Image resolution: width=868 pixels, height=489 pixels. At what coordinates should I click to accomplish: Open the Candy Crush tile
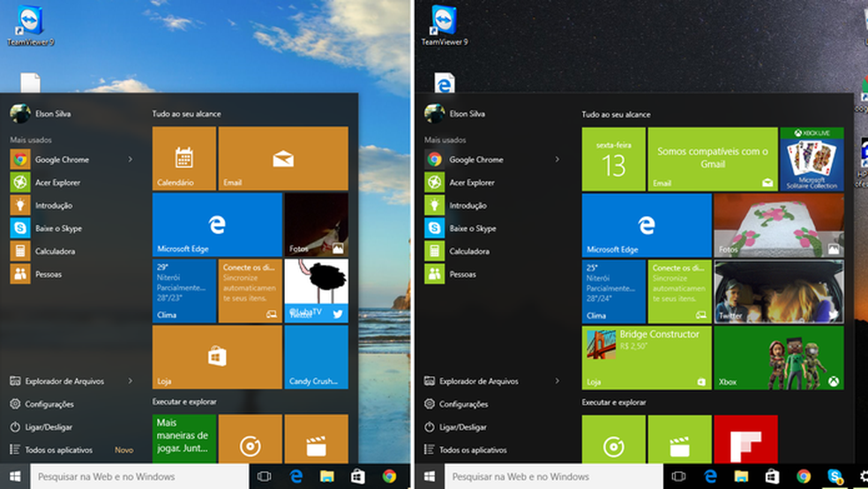click(317, 357)
